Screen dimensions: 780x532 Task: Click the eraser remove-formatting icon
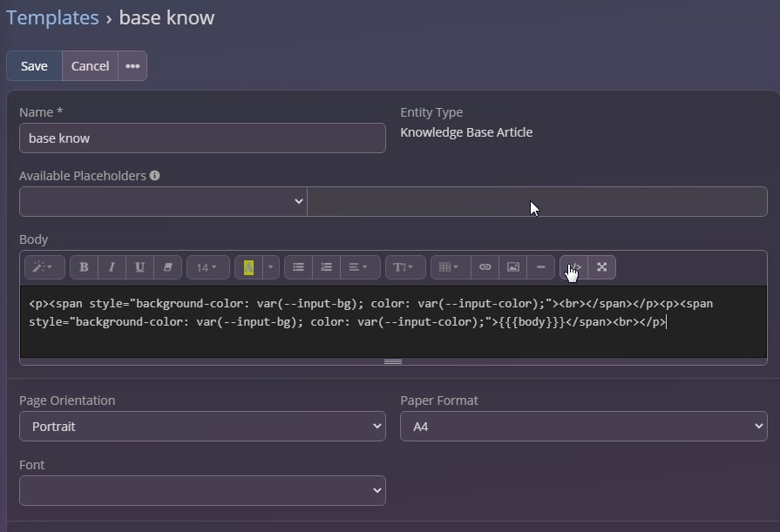tap(168, 267)
